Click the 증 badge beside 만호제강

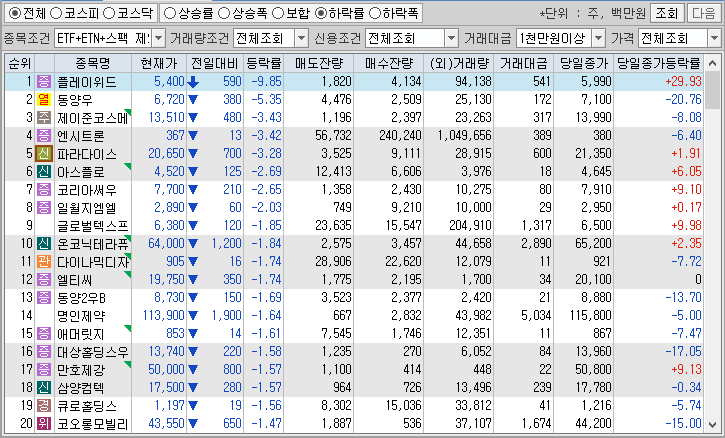click(x=44, y=369)
